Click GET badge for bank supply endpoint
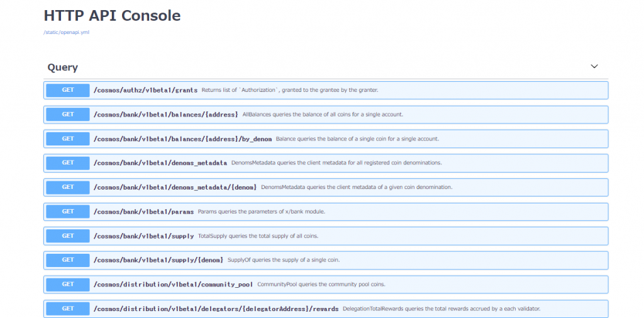This screenshot has height=318, width=644. [68, 236]
